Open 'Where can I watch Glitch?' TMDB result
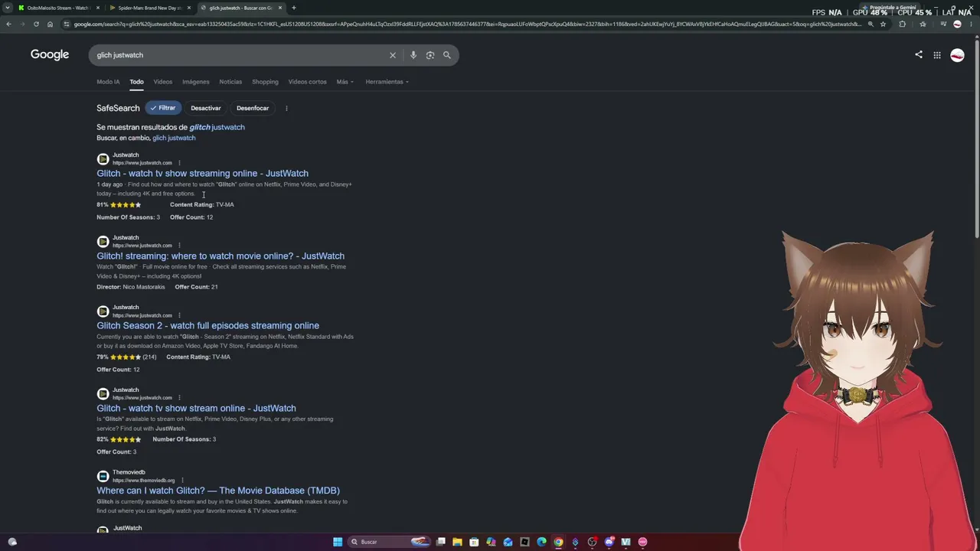 [218, 491]
